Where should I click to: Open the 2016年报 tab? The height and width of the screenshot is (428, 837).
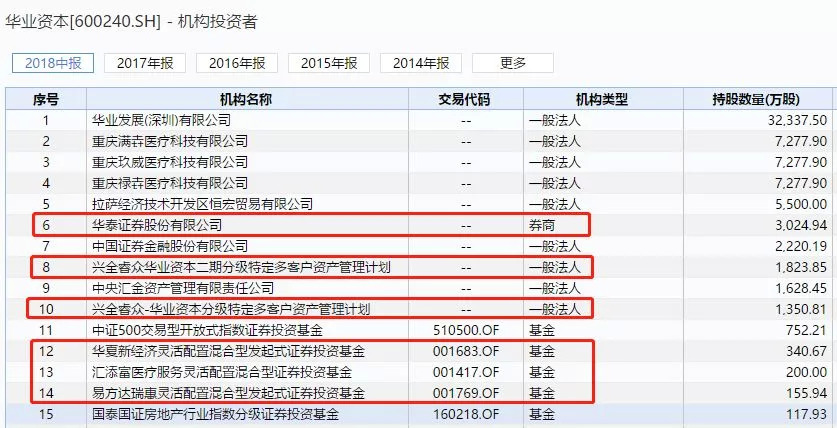(x=237, y=63)
